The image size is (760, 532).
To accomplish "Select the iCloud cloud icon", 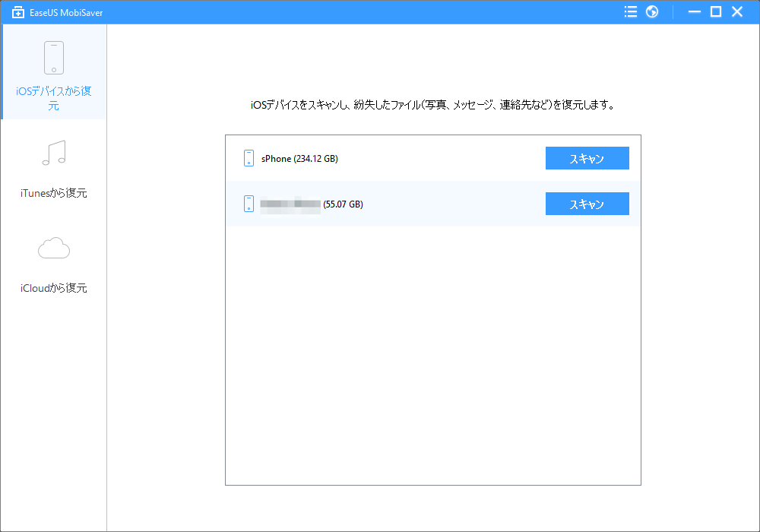I will point(54,248).
